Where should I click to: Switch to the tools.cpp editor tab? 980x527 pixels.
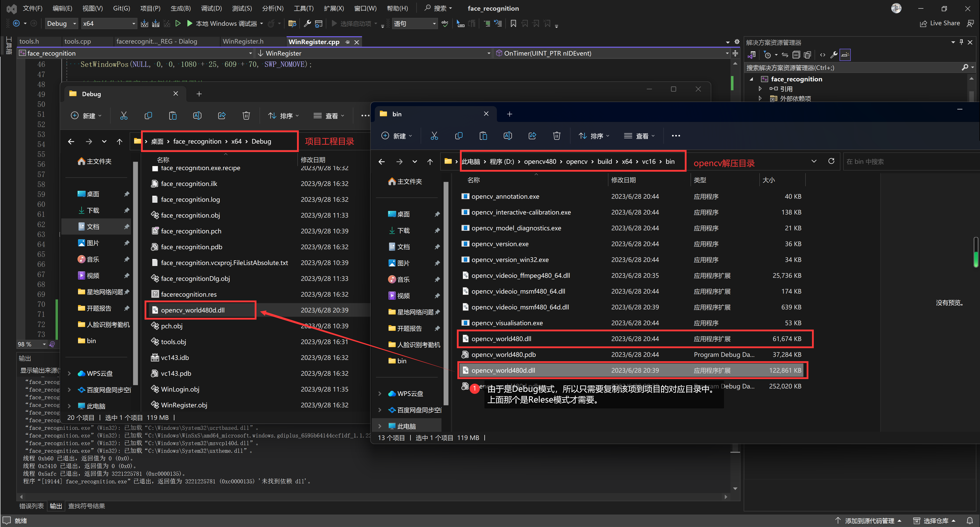[x=78, y=42]
